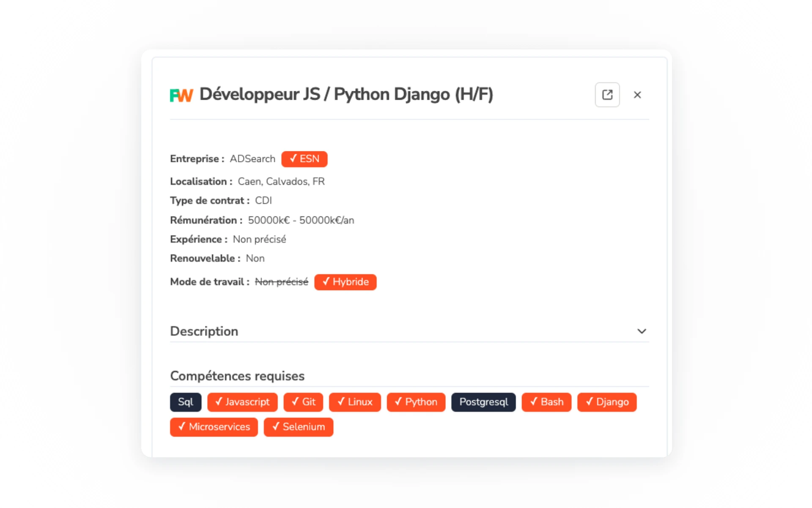Click the job title heading text

click(x=346, y=94)
